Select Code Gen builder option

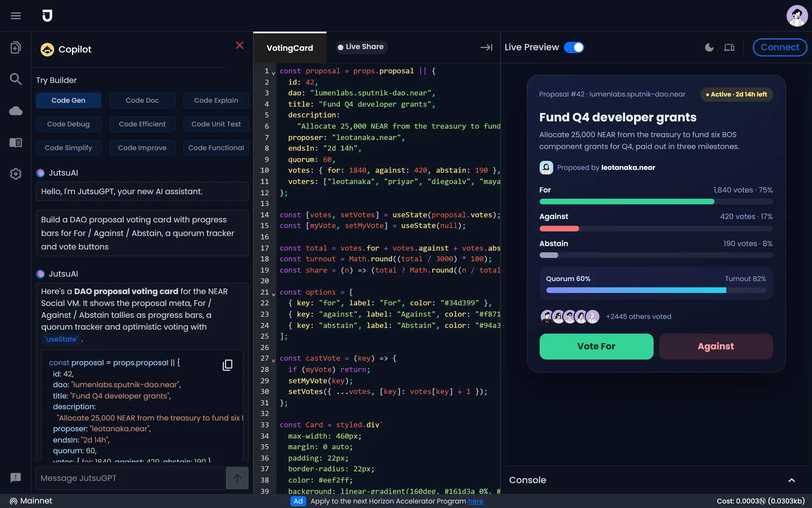pyautogui.click(x=69, y=100)
